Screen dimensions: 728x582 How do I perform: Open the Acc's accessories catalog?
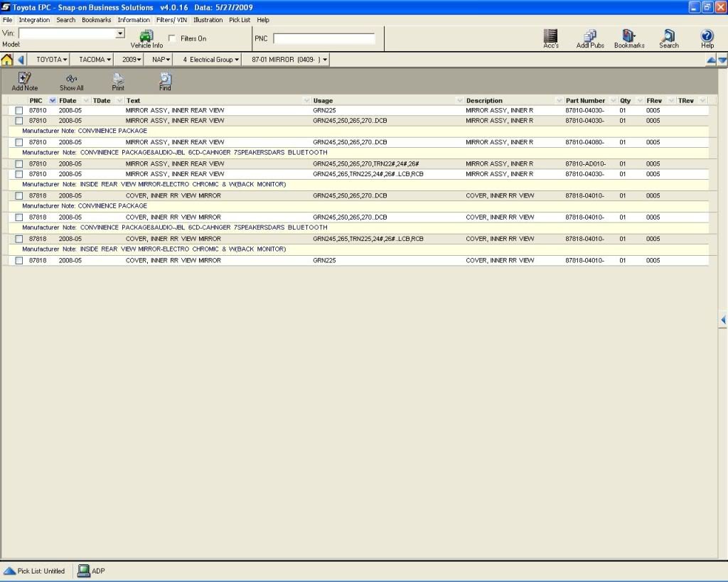pyautogui.click(x=551, y=39)
